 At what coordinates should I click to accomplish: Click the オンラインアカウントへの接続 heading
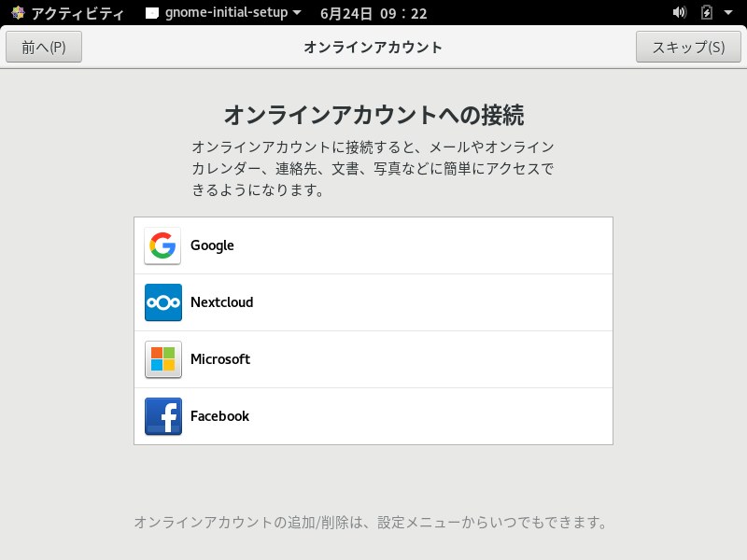373,114
